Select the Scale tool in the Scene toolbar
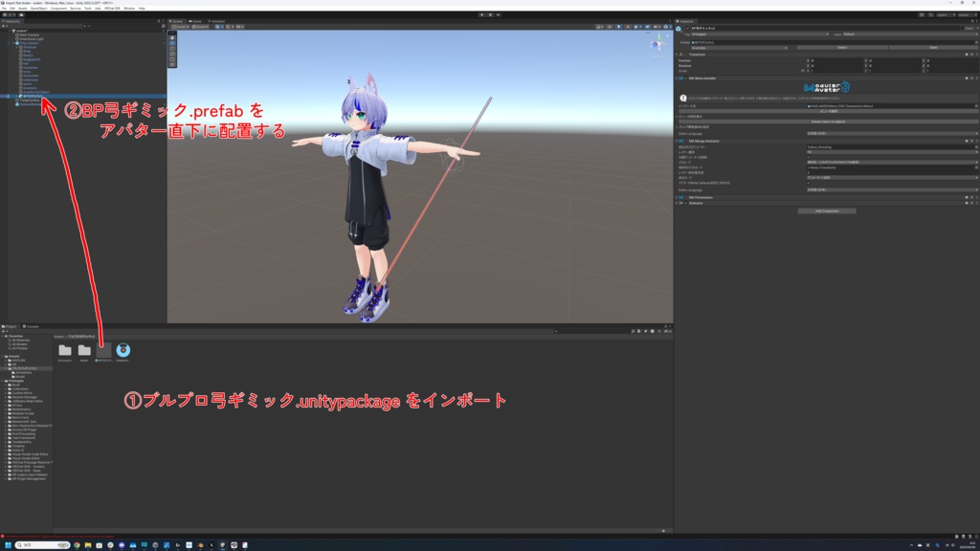Screen dimensions: 980x551 click(173, 54)
